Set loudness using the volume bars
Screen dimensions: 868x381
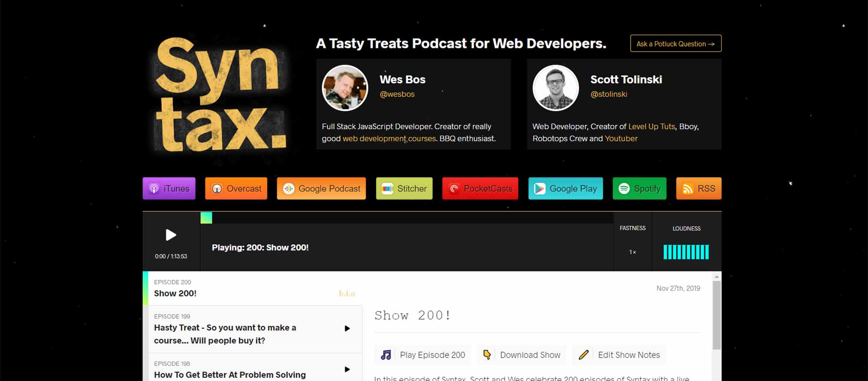click(x=686, y=252)
